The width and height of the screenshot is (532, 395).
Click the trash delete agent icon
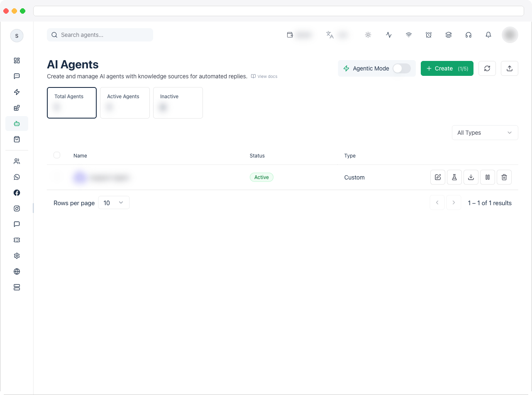coord(504,177)
